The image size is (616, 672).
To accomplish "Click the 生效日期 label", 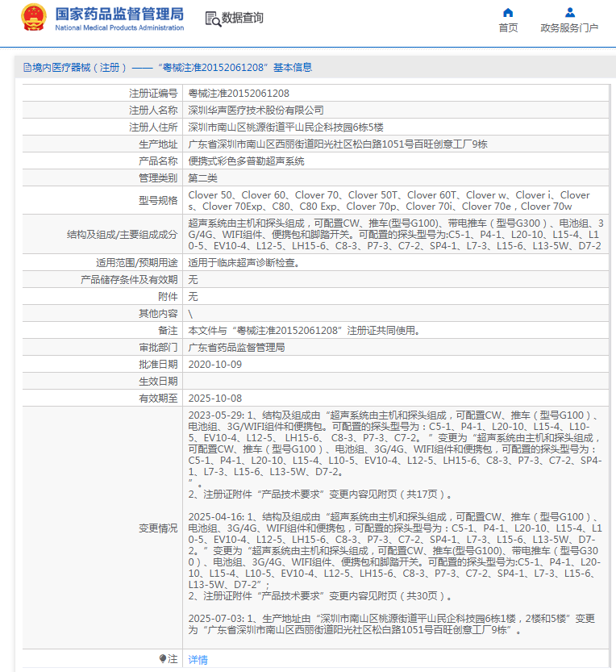I will click(158, 382).
